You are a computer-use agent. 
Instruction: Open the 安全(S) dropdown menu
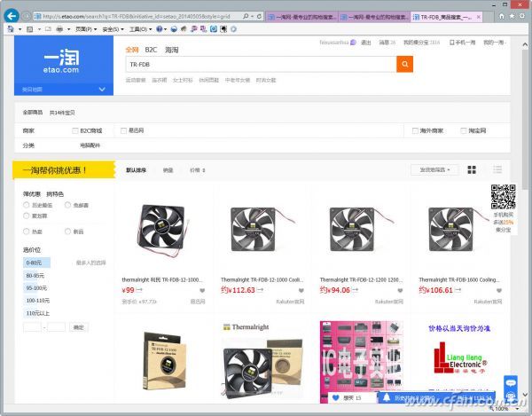(113, 29)
